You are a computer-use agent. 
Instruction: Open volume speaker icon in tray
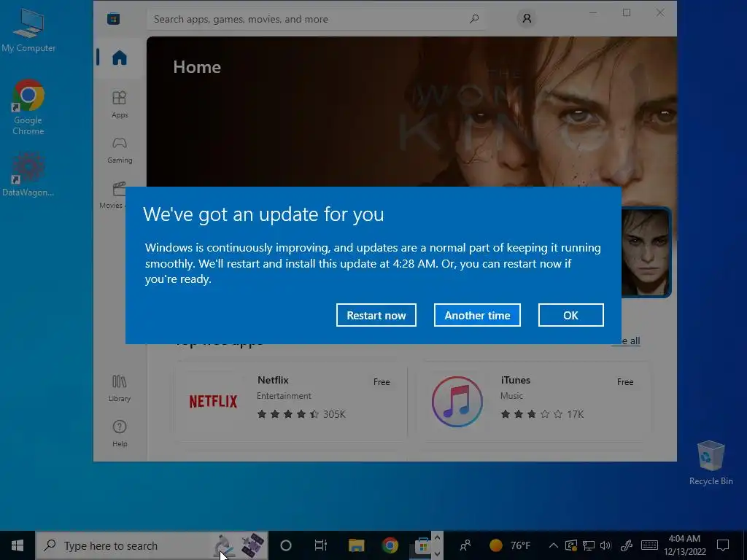pos(605,545)
